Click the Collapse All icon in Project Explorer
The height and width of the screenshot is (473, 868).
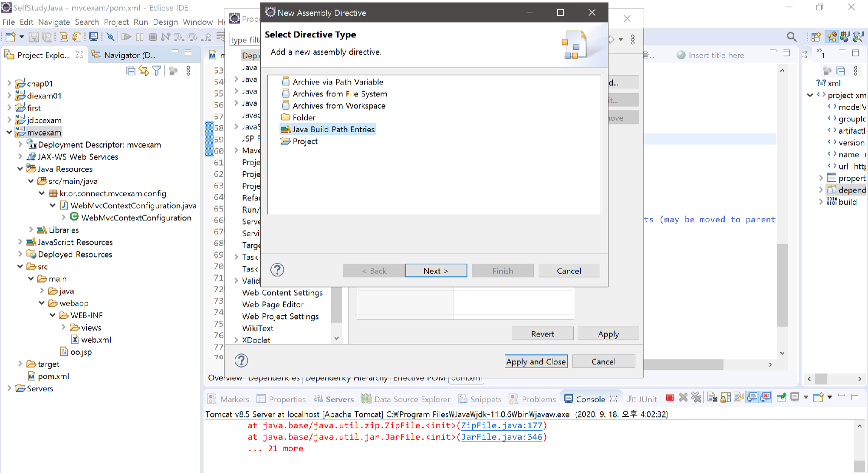pos(131,71)
